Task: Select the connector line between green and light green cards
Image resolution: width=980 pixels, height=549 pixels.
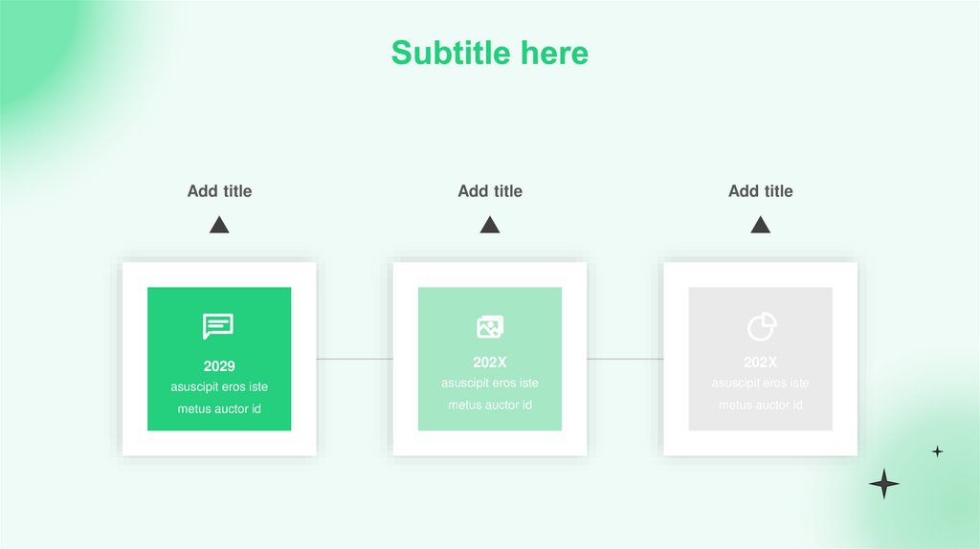Action: 354,359
